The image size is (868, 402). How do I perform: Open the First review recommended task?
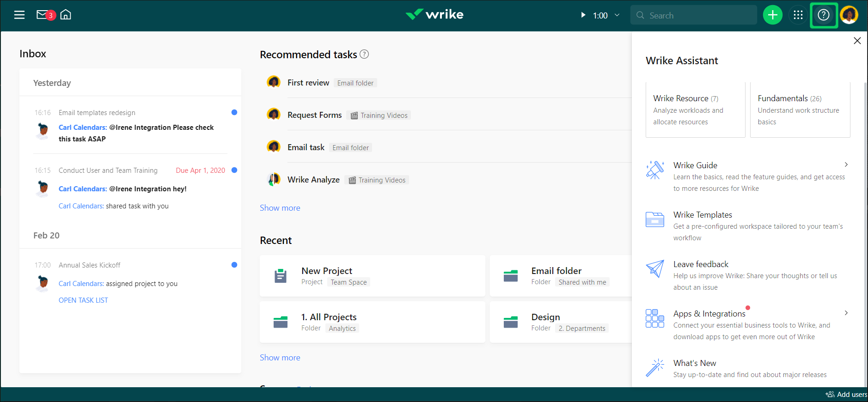tap(308, 83)
